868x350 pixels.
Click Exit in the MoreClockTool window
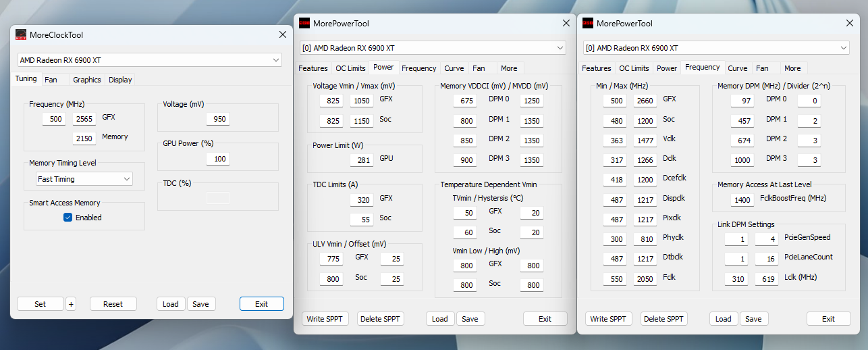click(x=262, y=304)
